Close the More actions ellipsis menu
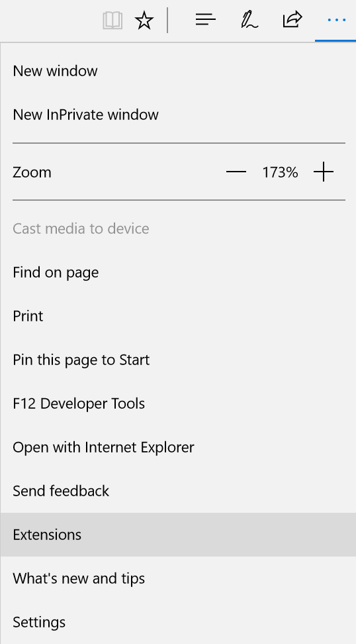This screenshot has height=644, width=356. tap(336, 20)
